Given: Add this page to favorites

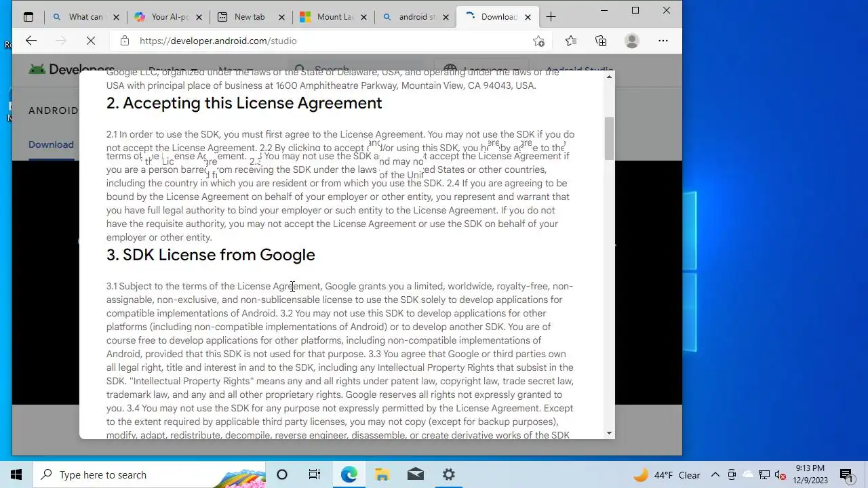Looking at the screenshot, I should (538, 41).
